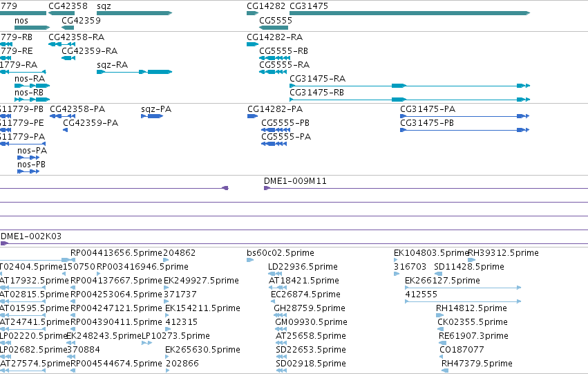This screenshot has height=374, width=588.
Task: Click the bs60c02.5prime EST label
Action: click(x=281, y=253)
